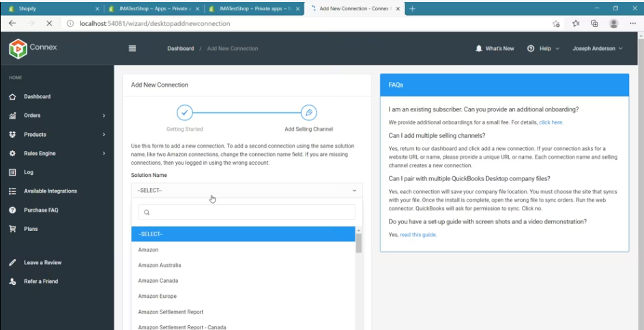The height and width of the screenshot is (330, 644).
Task: Click the Orders chart icon in sidebar
Action: click(12, 115)
